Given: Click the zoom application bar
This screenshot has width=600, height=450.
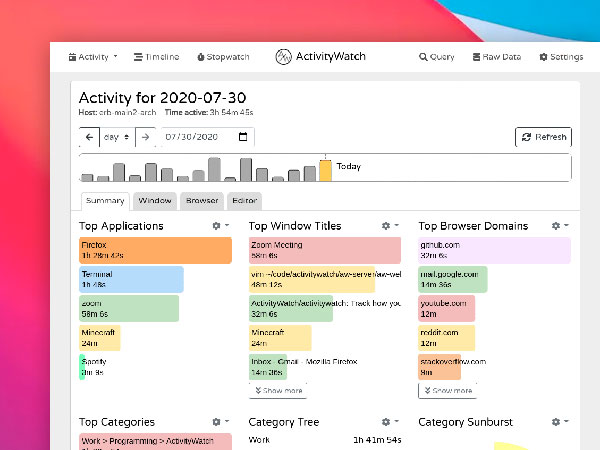Looking at the screenshot, I should [129, 308].
